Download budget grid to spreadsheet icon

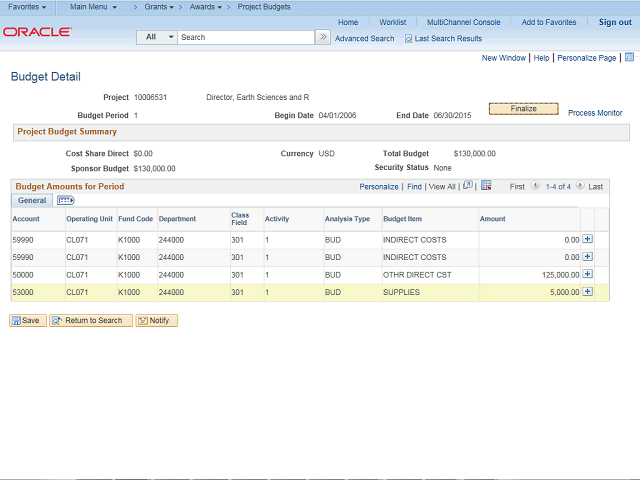(486, 186)
